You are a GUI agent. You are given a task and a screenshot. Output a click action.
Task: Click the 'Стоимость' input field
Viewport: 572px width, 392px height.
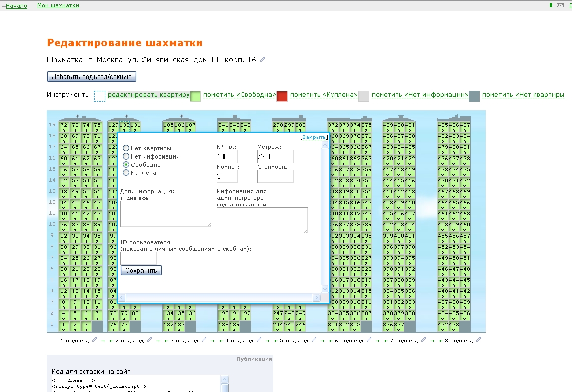pos(275,176)
